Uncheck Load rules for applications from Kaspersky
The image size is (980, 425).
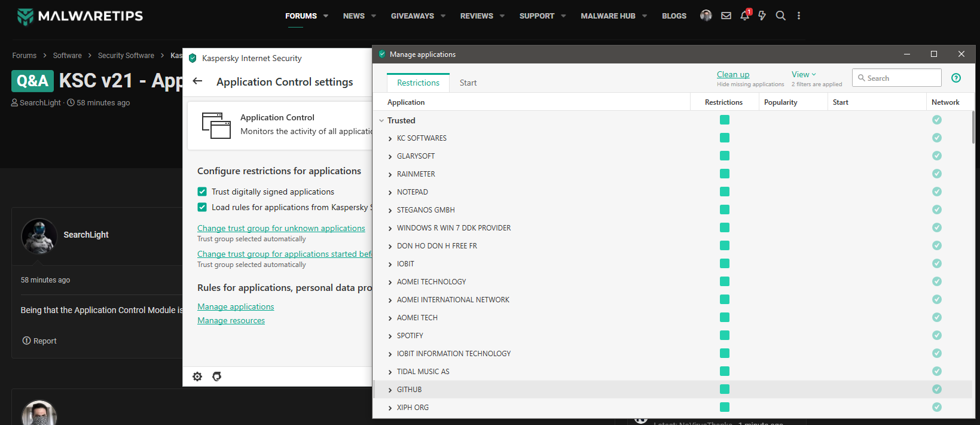coord(202,207)
